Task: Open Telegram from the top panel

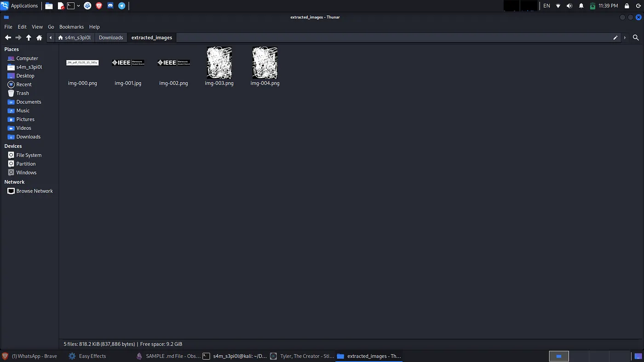Action: [121, 6]
